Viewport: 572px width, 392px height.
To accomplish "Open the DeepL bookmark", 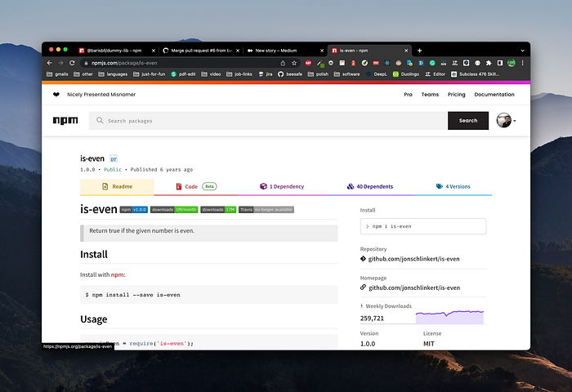I will point(377,74).
